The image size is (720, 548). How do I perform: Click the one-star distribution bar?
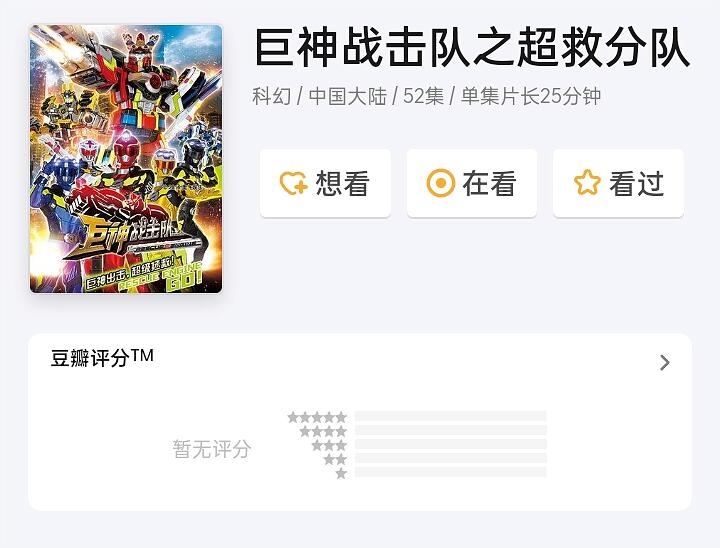(x=450, y=472)
